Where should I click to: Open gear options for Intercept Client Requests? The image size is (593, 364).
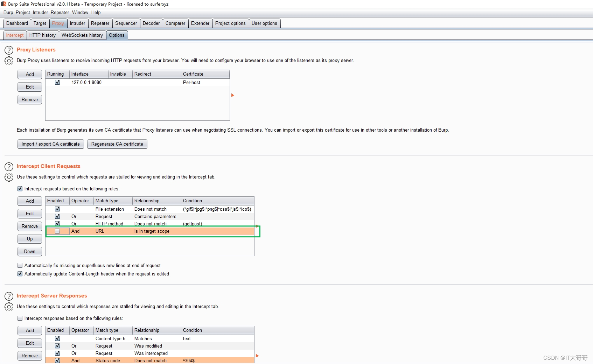pos(9,177)
